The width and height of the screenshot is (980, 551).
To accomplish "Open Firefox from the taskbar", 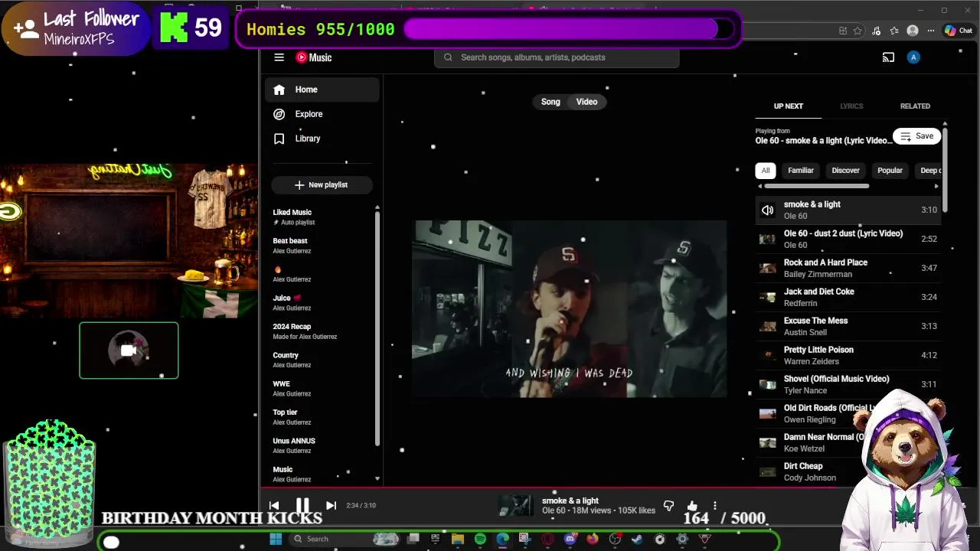I will [592, 539].
